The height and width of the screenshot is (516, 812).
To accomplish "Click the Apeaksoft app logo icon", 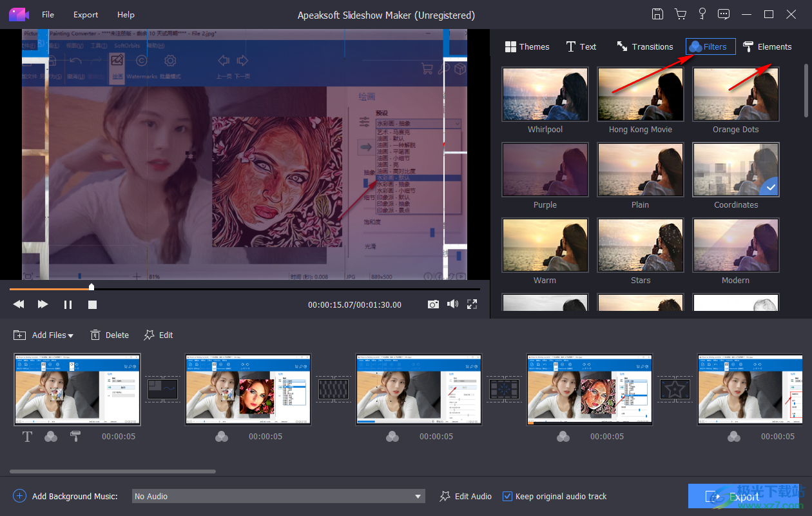I will (19, 14).
